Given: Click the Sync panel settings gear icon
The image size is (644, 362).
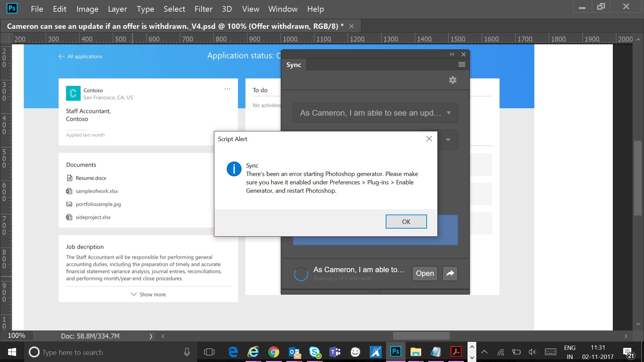Looking at the screenshot, I should pos(452,80).
